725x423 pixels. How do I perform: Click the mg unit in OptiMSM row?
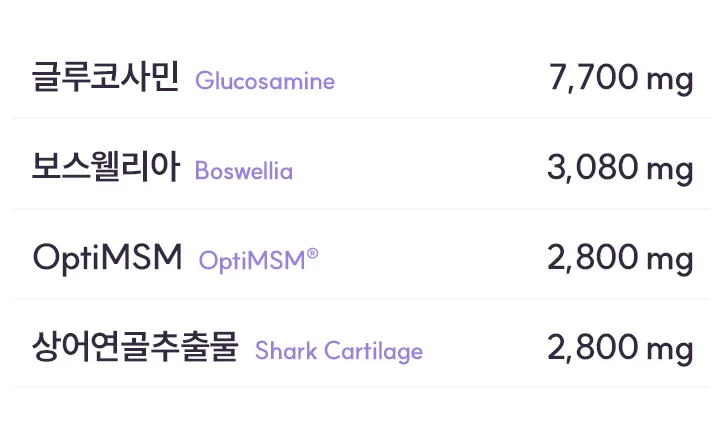[x=670, y=262]
